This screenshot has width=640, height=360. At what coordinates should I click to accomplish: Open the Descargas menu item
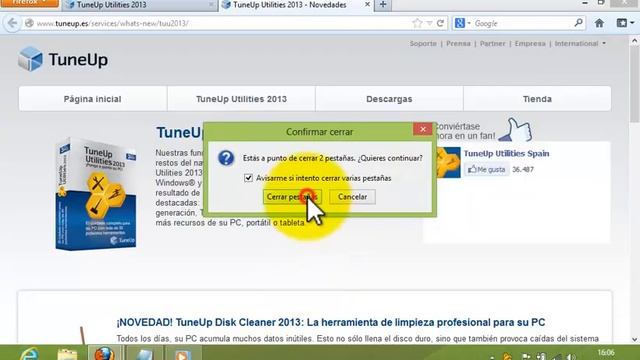point(389,99)
